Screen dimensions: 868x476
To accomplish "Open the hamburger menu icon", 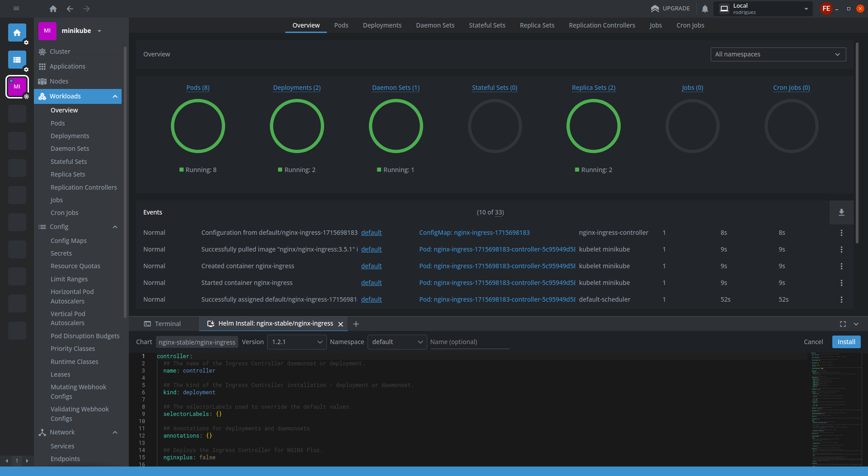I will [16, 8].
